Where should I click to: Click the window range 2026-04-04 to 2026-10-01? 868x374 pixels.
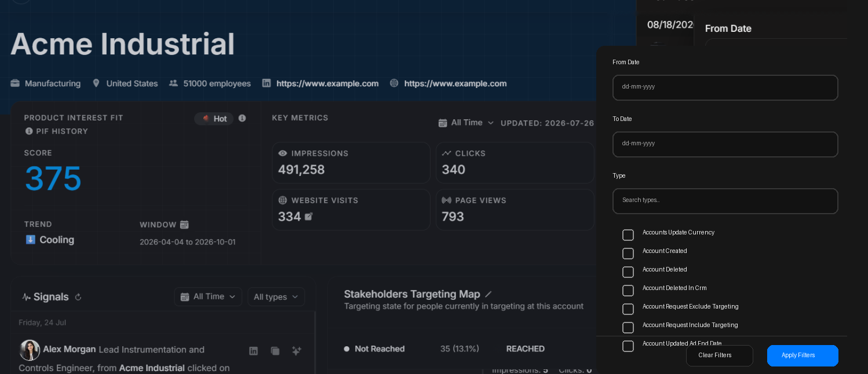pyautogui.click(x=188, y=242)
